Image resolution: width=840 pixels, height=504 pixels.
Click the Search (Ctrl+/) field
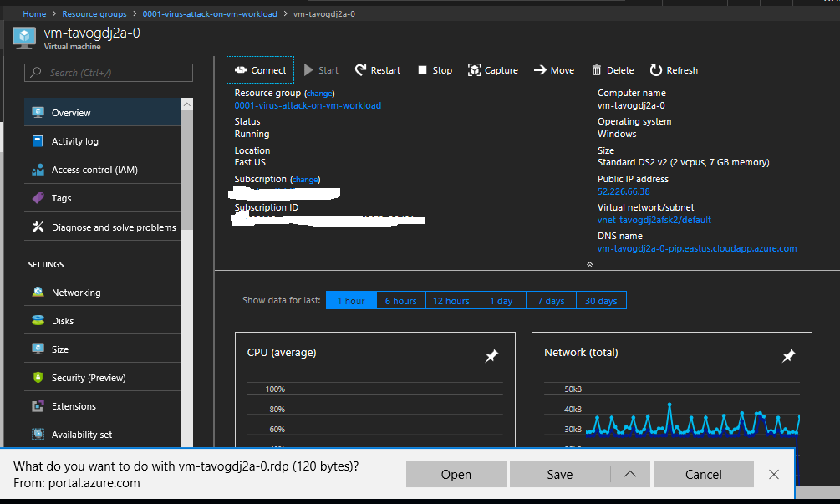(x=108, y=73)
